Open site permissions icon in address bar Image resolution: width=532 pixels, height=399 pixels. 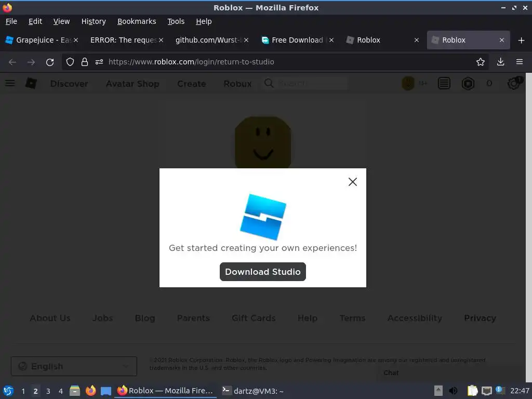tap(99, 62)
